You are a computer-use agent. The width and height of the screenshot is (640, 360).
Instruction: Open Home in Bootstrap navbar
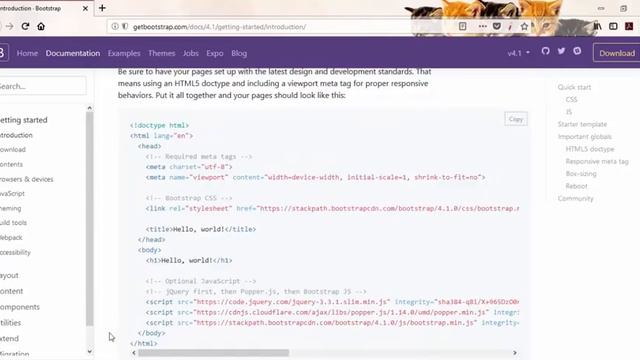click(27, 53)
